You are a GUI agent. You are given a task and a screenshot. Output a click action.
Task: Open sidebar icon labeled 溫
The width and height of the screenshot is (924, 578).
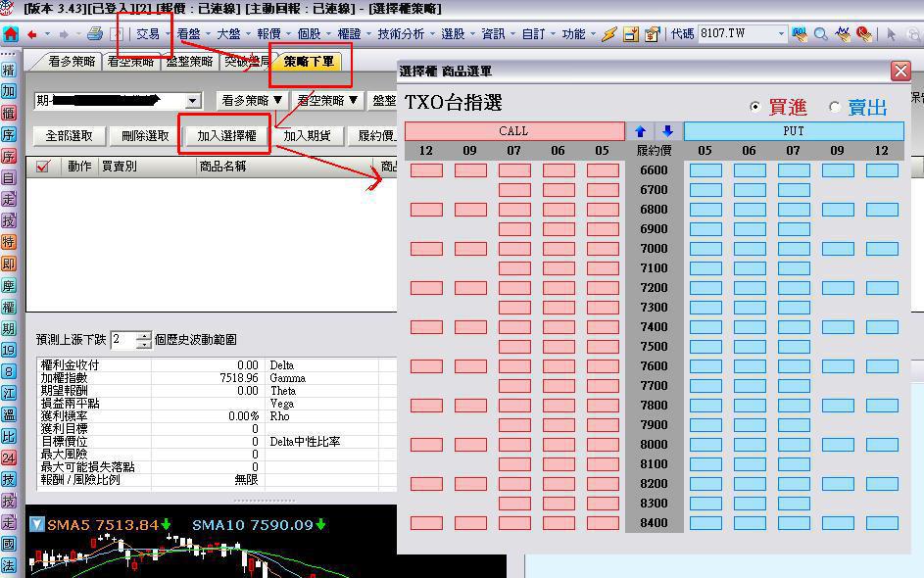[x=8, y=414]
